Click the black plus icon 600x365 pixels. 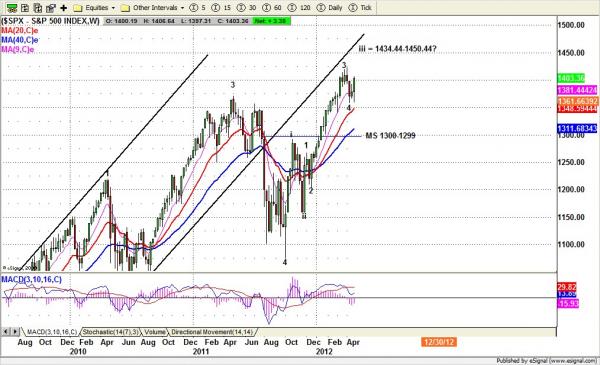point(64,8)
